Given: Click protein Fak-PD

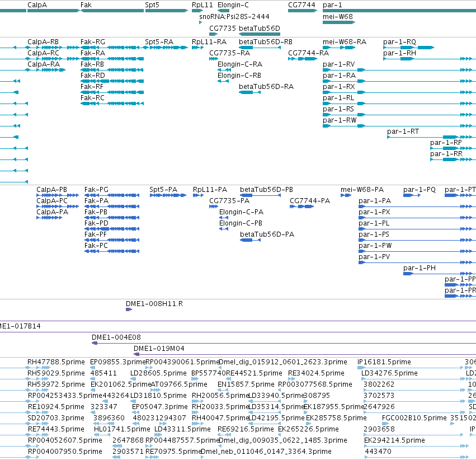Looking at the screenshot, I should pos(112,229).
